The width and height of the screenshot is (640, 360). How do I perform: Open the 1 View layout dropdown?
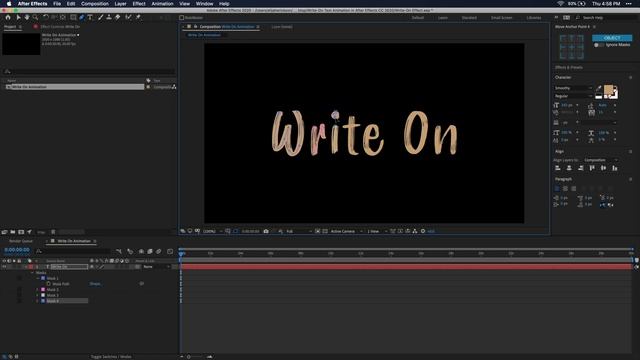click(x=377, y=231)
